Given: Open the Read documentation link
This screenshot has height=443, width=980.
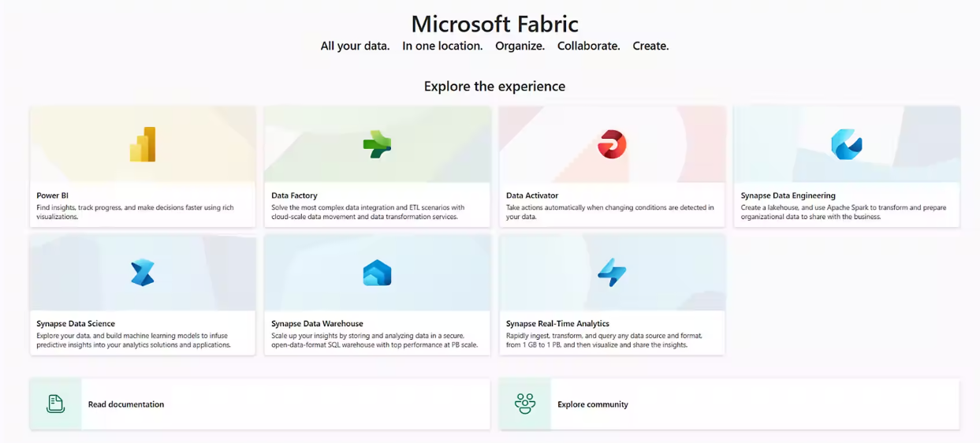Looking at the screenshot, I should coord(126,404).
